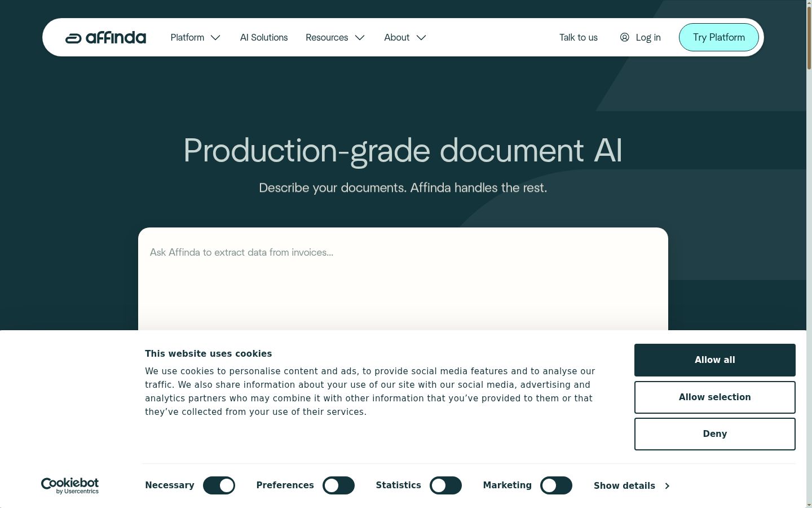
Task: Expand the Resources dropdown menu
Action: coord(335,38)
